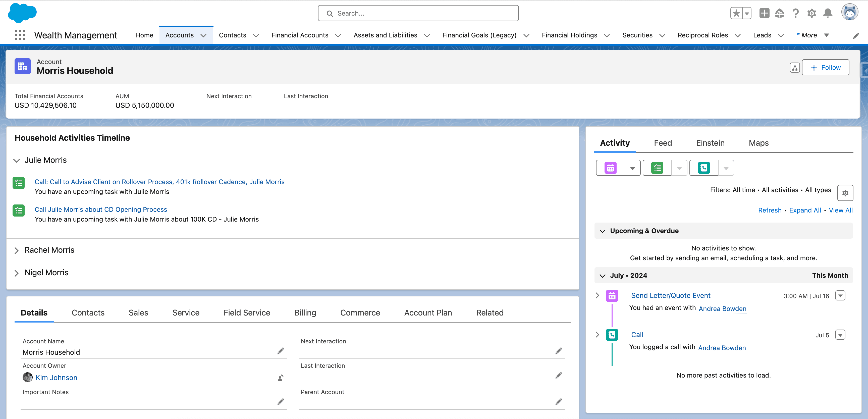Viewport: 868px width, 419px height.
Task: Collapse the Upcoming & Overdue section
Action: pyautogui.click(x=603, y=231)
